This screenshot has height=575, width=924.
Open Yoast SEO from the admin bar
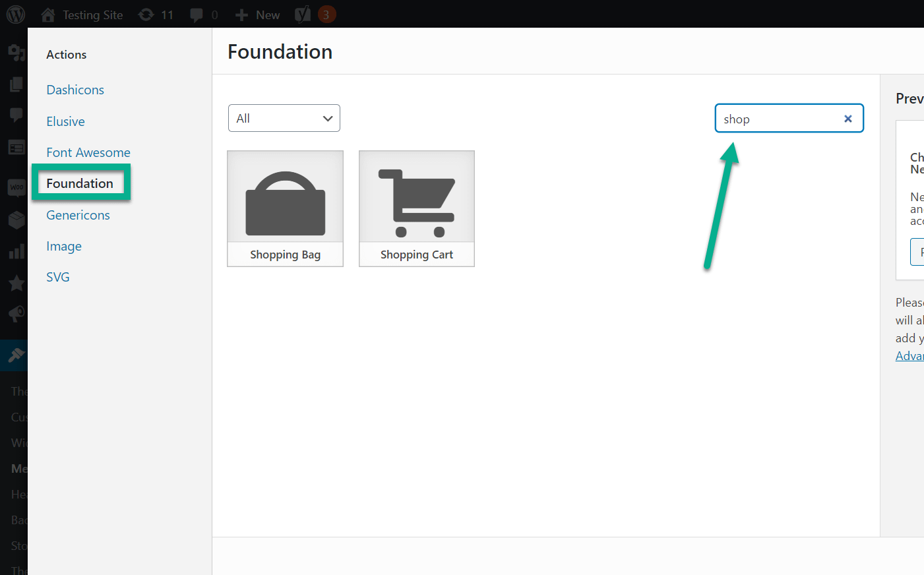point(303,14)
